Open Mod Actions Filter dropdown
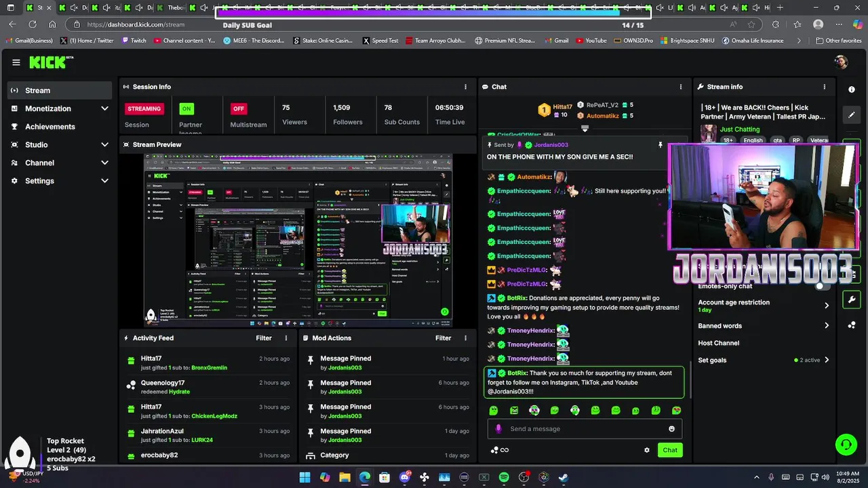Screen dimensions: 868x488 click(443, 338)
